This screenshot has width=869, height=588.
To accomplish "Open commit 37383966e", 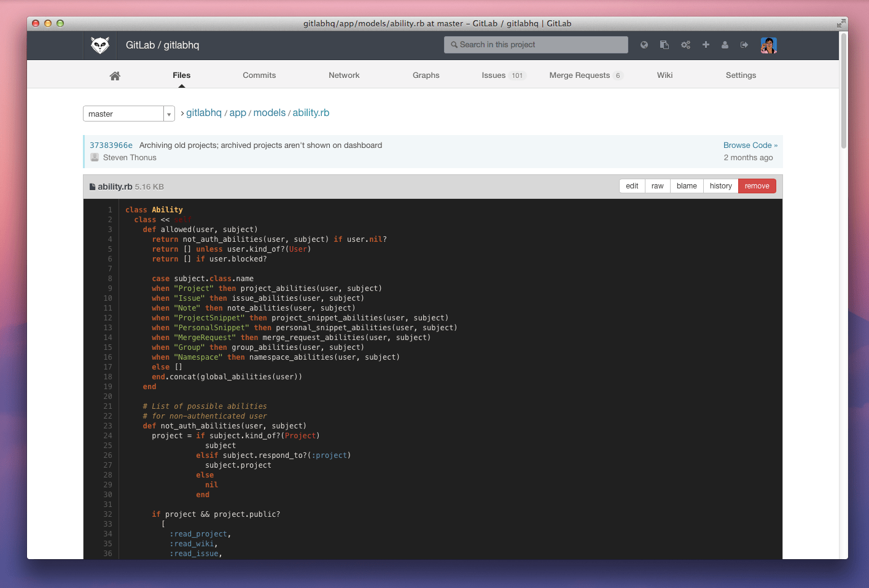I will pyautogui.click(x=111, y=145).
